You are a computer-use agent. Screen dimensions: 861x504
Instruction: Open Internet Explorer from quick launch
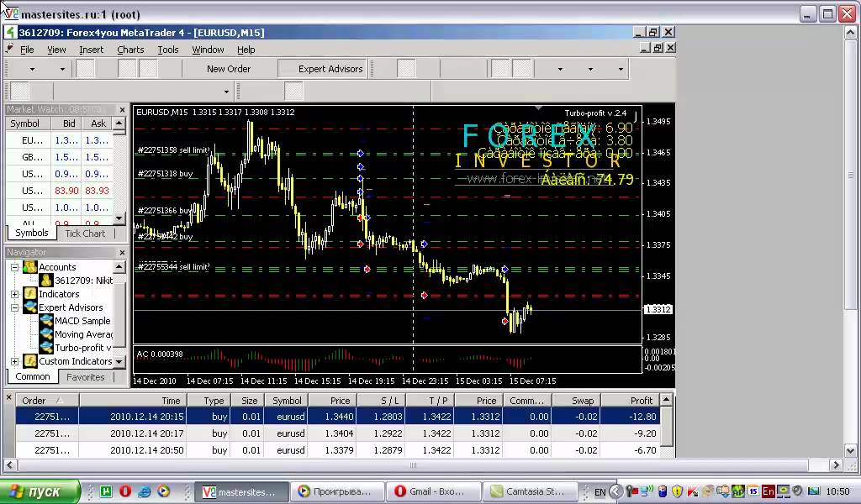pos(145,491)
